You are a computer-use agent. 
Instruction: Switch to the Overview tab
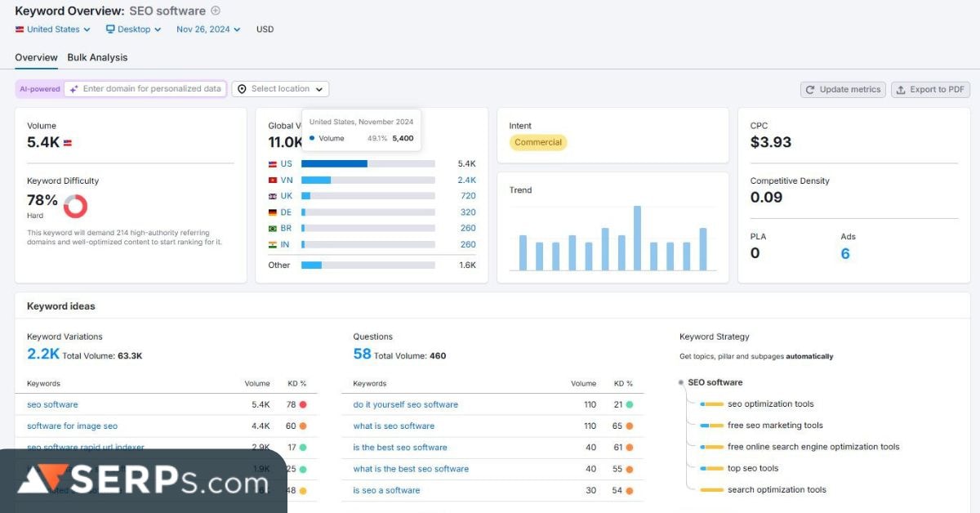36,57
